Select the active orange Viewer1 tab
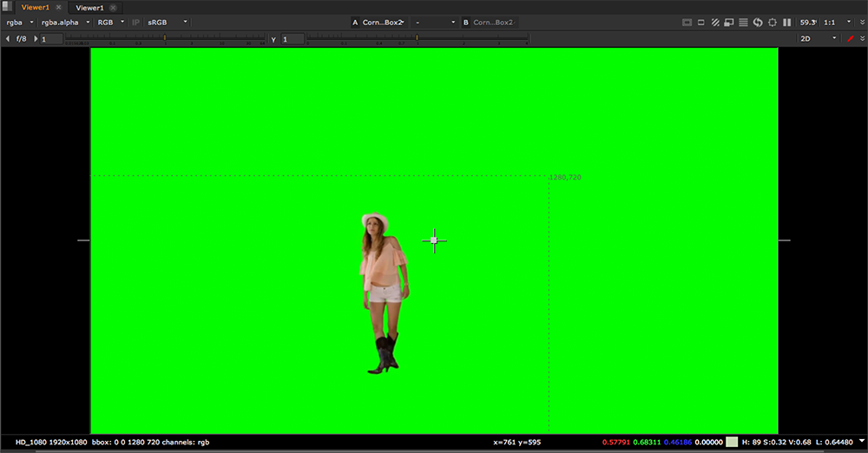 (x=36, y=7)
